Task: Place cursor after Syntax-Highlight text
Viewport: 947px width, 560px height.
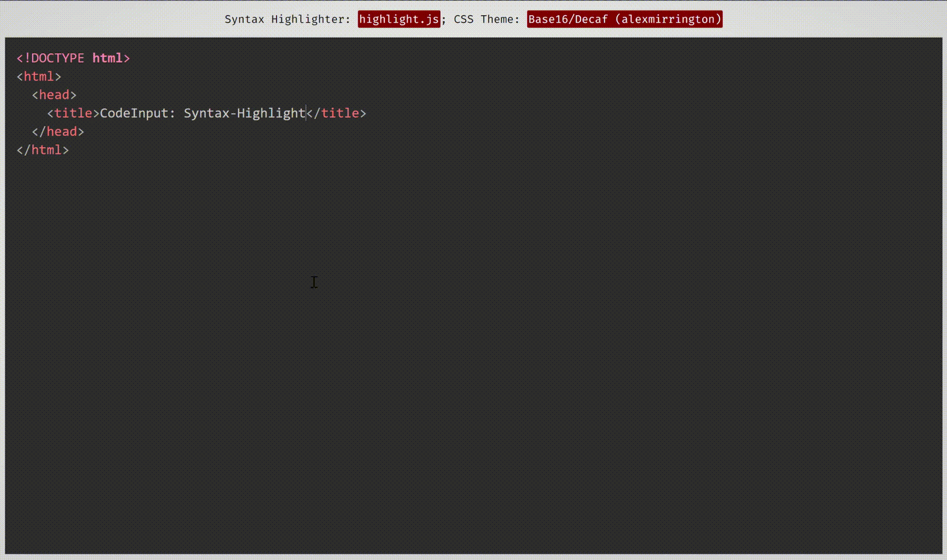Action: click(x=305, y=113)
